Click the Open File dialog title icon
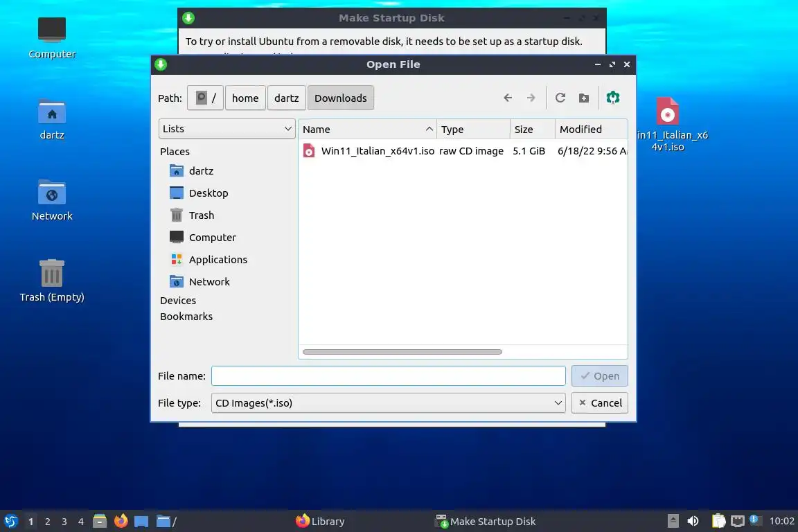 tap(161, 64)
